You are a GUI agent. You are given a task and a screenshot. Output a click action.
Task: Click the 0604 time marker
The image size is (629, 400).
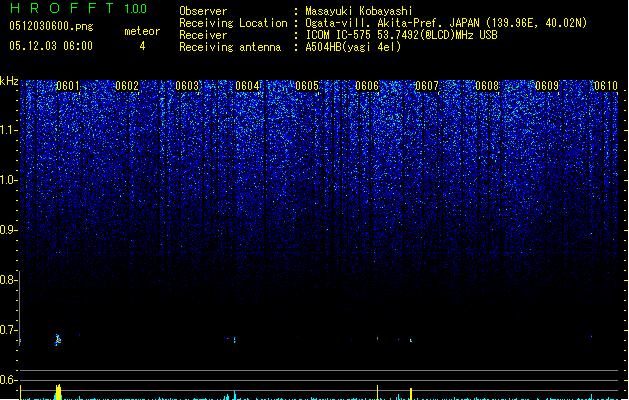coord(247,86)
